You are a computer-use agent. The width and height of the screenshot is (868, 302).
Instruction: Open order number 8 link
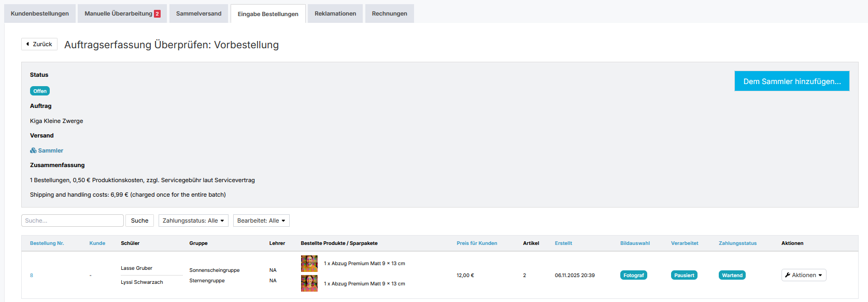(32, 275)
